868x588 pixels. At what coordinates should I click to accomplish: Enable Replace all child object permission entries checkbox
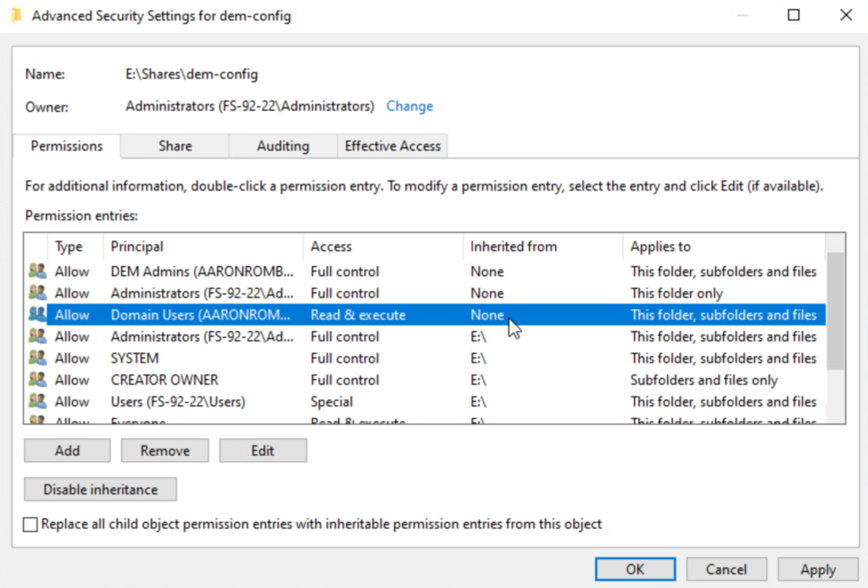coord(31,524)
